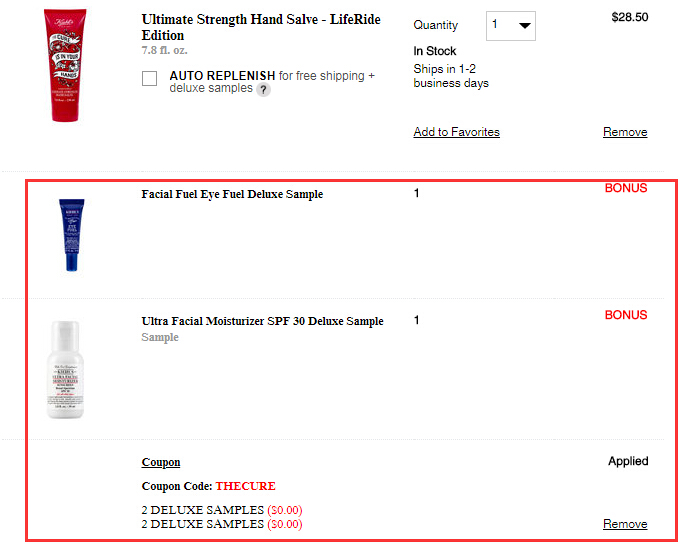Viewport: 694px width, 550px height.
Task: Enable the Auto Replenish checkbox
Action: point(150,78)
